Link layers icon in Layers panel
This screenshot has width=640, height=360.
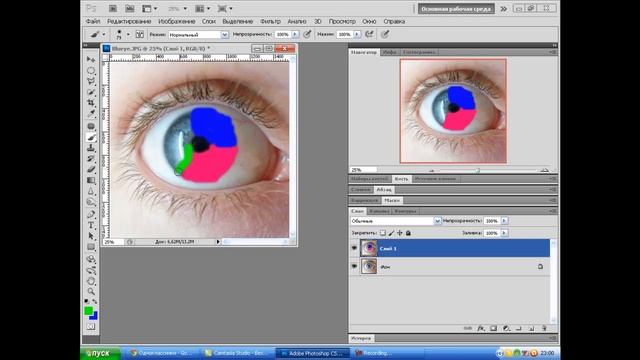point(468,328)
